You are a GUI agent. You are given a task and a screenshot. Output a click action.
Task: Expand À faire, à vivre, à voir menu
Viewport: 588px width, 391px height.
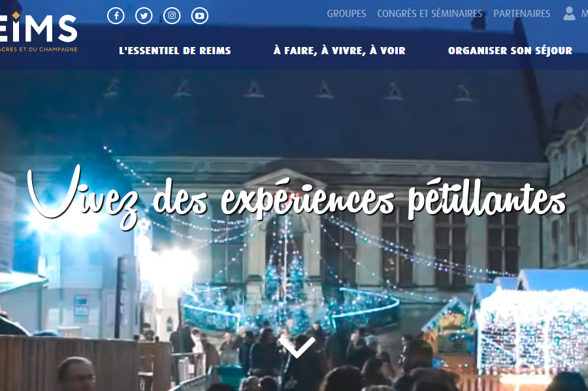[x=339, y=50]
